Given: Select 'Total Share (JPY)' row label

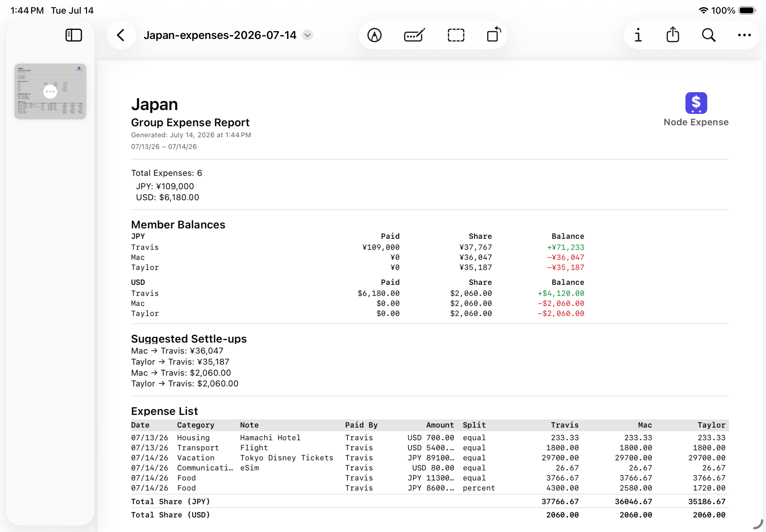Looking at the screenshot, I should pos(170,502).
